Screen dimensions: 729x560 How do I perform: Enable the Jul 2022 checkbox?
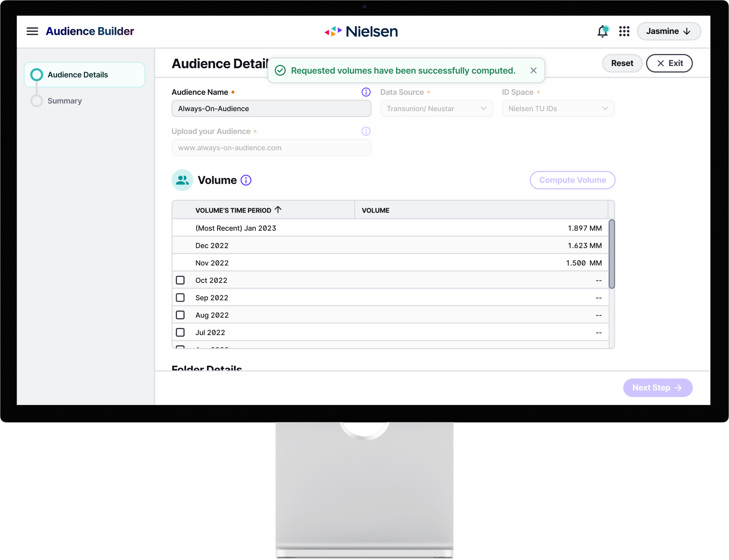[x=180, y=332]
